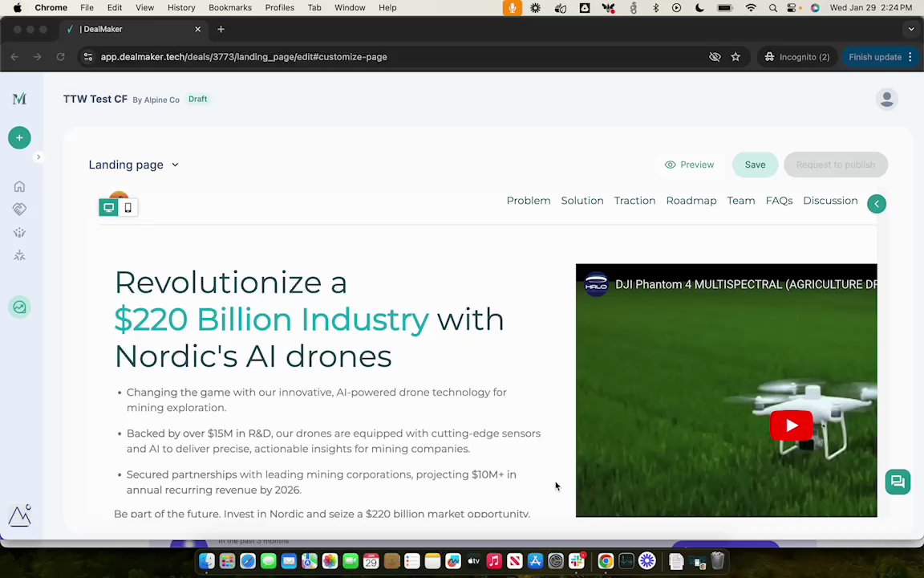Open the user profile avatar menu

tap(886, 99)
